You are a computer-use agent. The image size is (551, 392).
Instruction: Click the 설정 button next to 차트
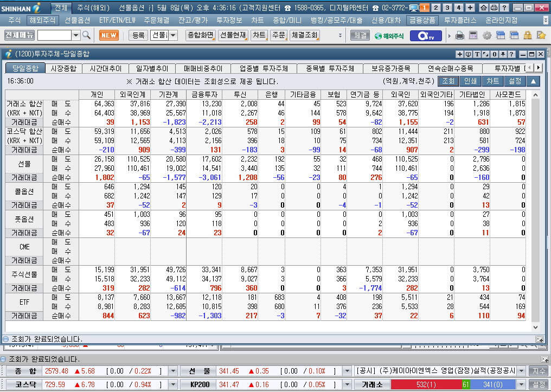point(515,81)
